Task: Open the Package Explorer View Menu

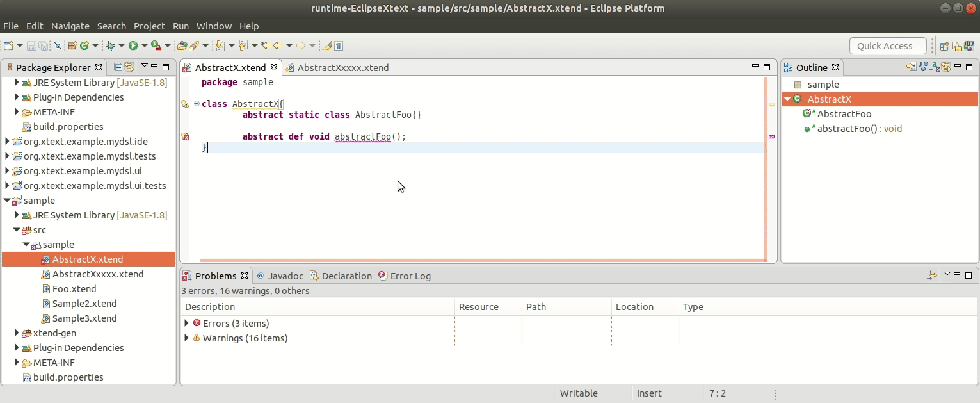Action: [144, 66]
